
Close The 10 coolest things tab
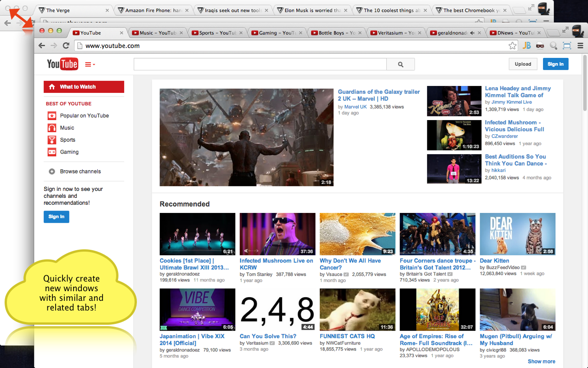(x=425, y=10)
